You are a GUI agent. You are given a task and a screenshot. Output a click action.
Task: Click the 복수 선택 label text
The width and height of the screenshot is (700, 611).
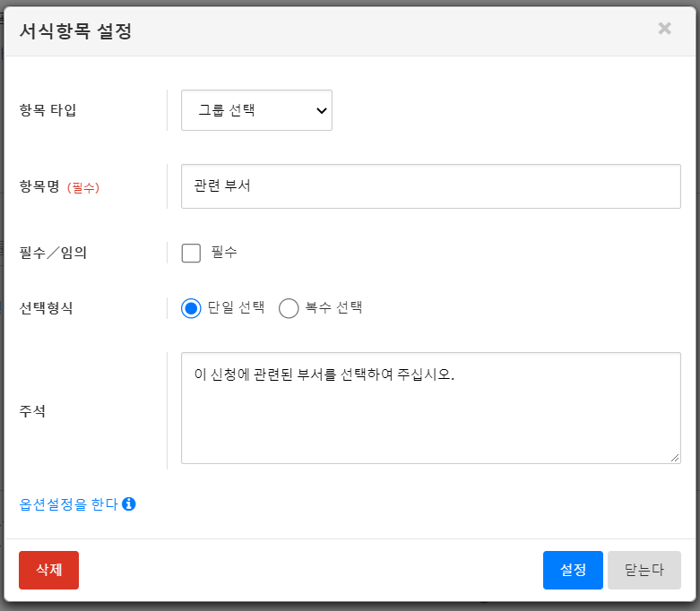(334, 307)
